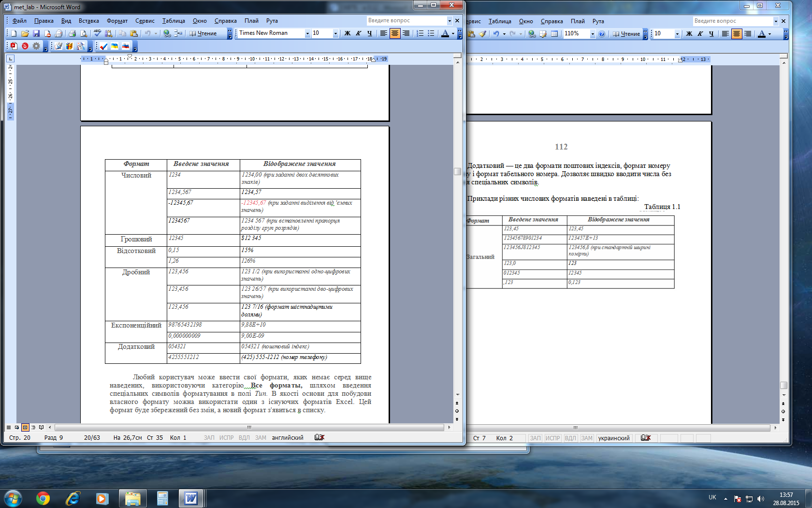Click front window vertical scrollbar thumb
Image resolution: width=812 pixels, height=508 pixels.
click(x=457, y=171)
